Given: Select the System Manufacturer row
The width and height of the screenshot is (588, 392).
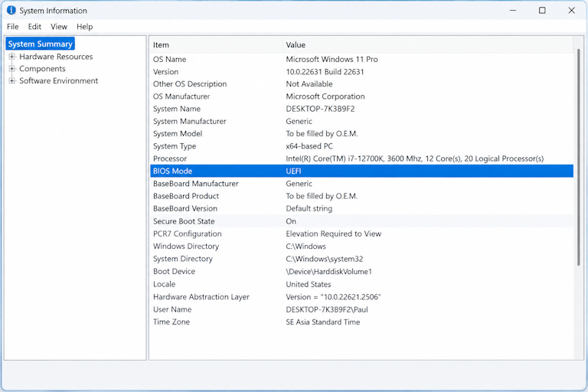Looking at the screenshot, I should (362, 121).
